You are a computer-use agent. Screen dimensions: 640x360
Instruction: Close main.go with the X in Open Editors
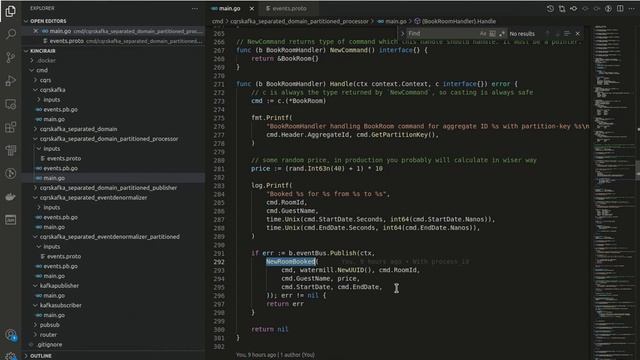click(36, 31)
